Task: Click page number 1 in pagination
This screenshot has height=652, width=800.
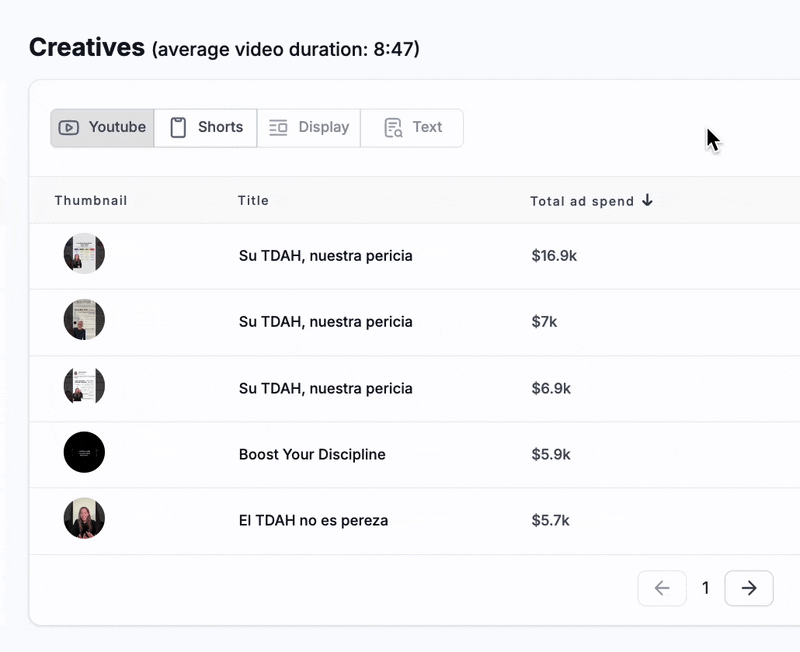Action: (705, 588)
